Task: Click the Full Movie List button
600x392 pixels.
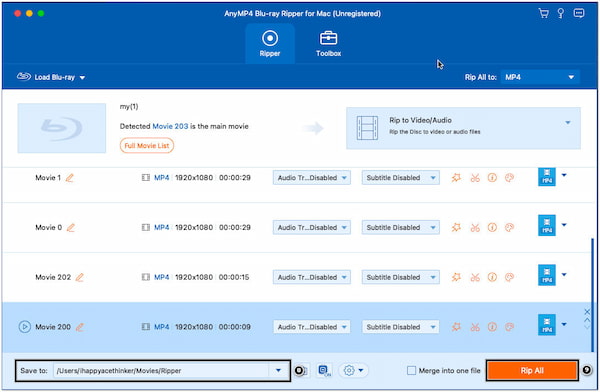Action: tap(147, 146)
